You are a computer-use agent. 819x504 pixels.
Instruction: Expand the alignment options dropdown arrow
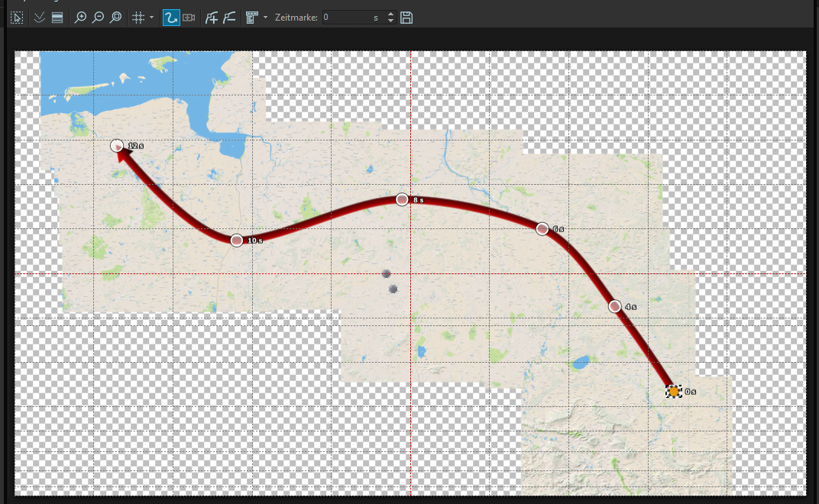265,17
